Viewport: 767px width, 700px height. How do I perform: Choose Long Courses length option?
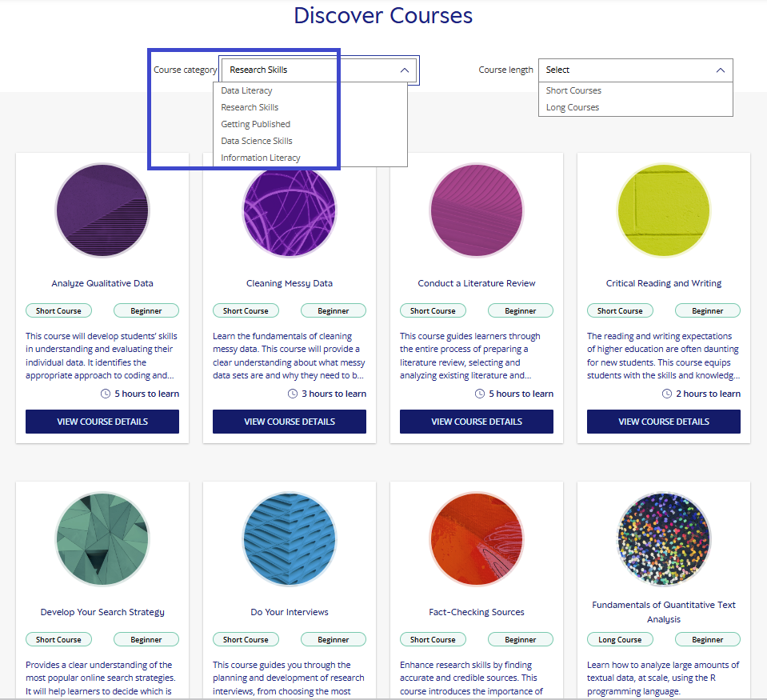572,107
